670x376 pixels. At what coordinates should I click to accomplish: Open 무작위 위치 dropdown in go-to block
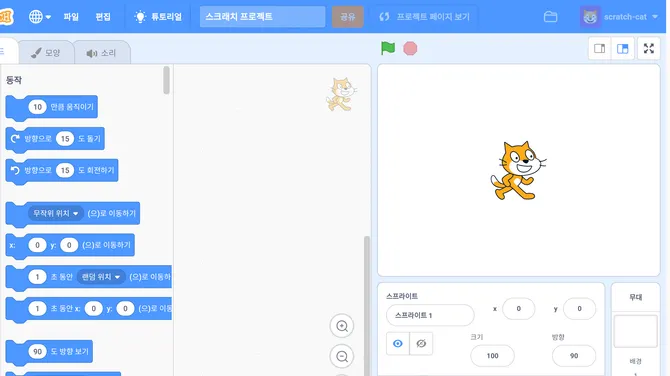coord(56,213)
